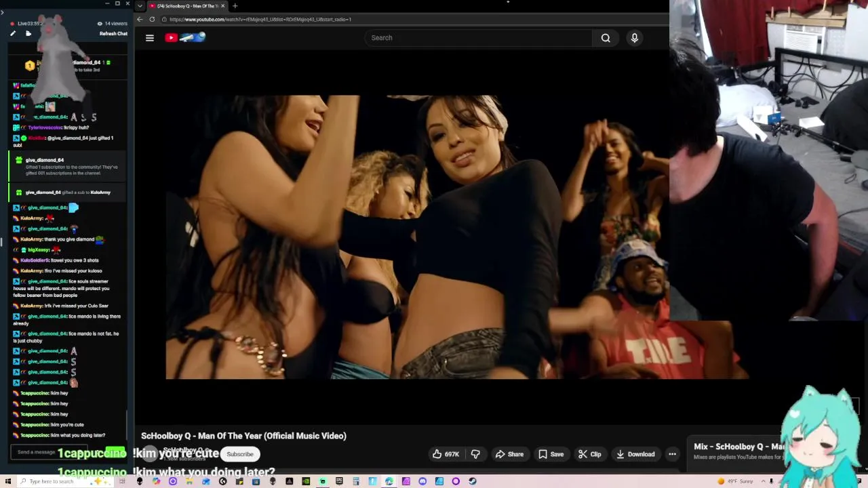This screenshot has width=868, height=488.
Task: Open the three-dot more actions menu
Action: pyautogui.click(x=672, y=454)
